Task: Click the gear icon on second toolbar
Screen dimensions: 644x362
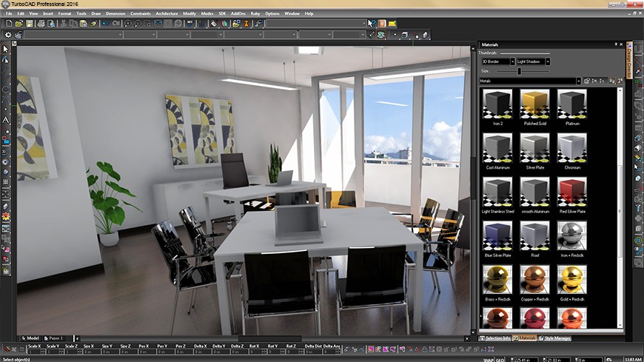Action: tap(8, 35)
